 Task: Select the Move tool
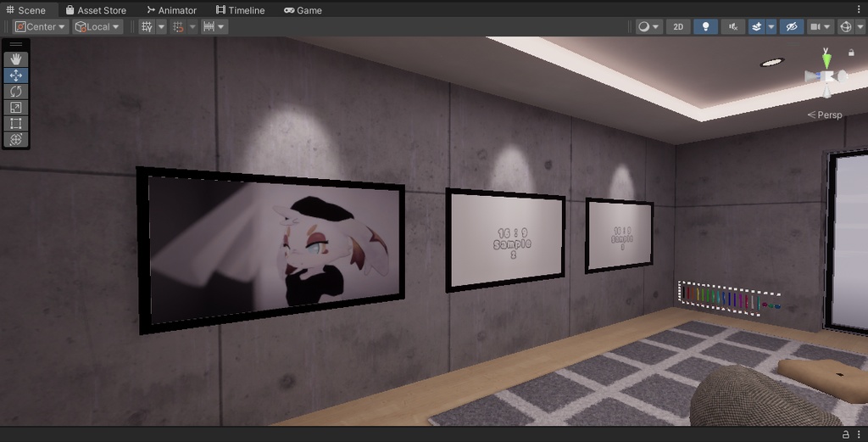tap(15, 76)
